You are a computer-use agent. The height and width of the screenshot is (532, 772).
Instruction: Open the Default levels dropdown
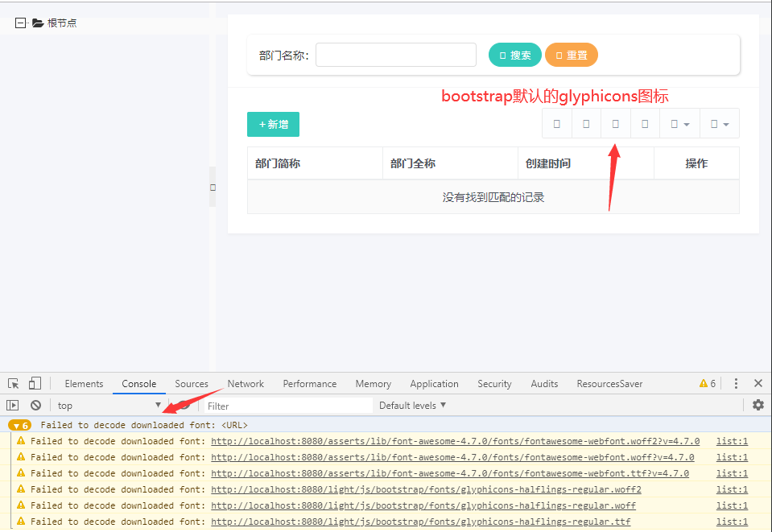412,405
